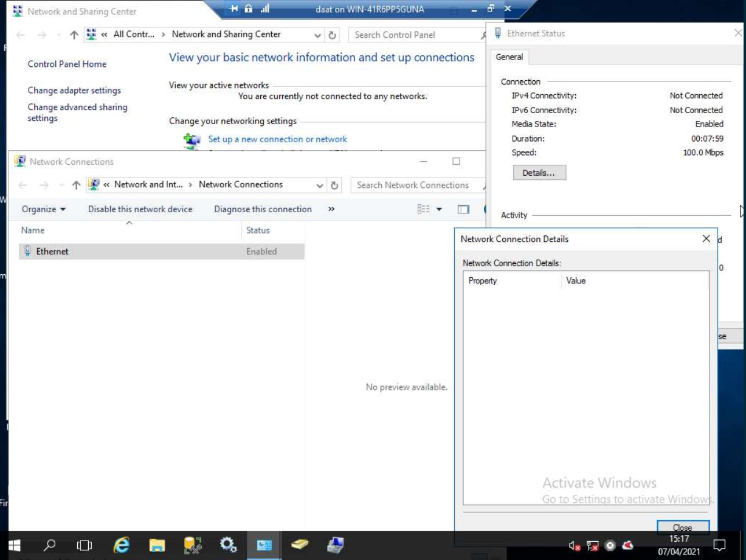The height and width of the screenshot is (560, 746).
Task: Click the Details button in Ethernet Status
Action: click(539, 173)
